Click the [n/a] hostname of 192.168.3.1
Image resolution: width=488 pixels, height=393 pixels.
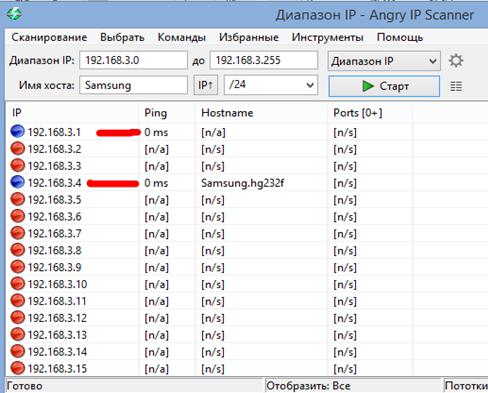213,133
